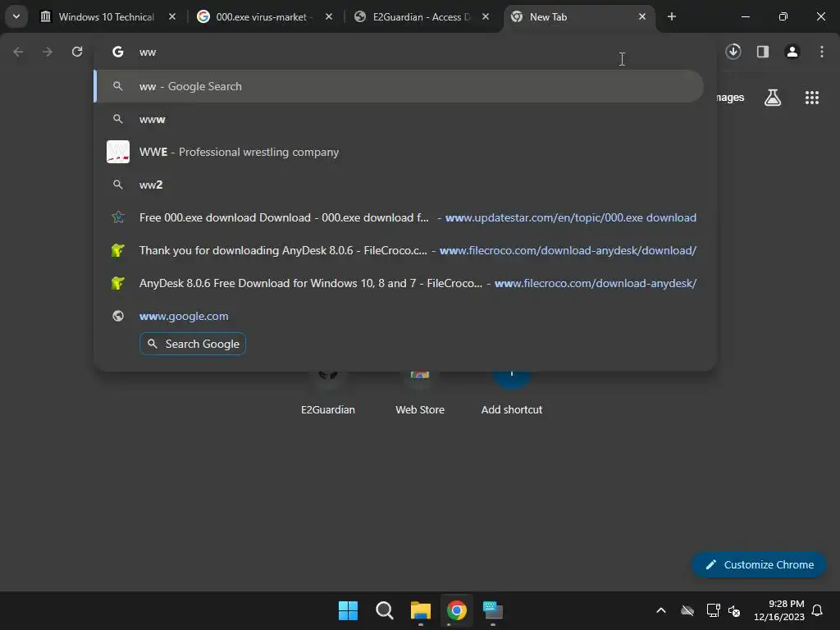Open the Google apps grid icon
This screenshot has width=840, height=630.
812,98
